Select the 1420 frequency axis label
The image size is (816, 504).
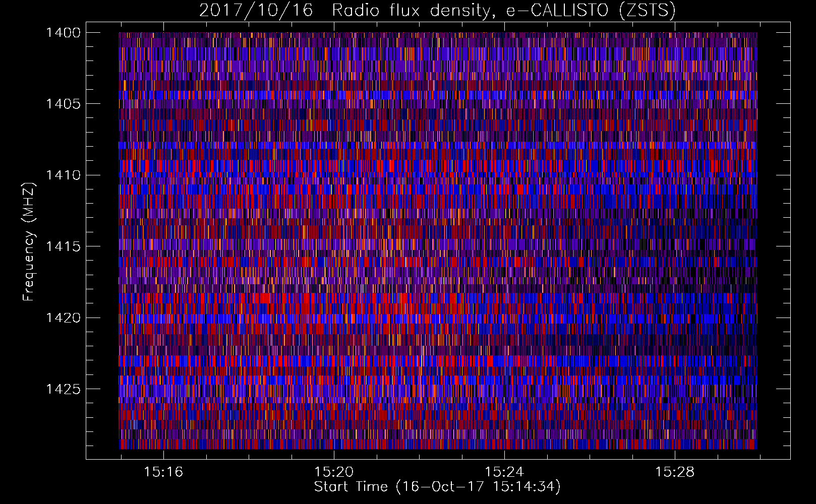tap(63, 318)
